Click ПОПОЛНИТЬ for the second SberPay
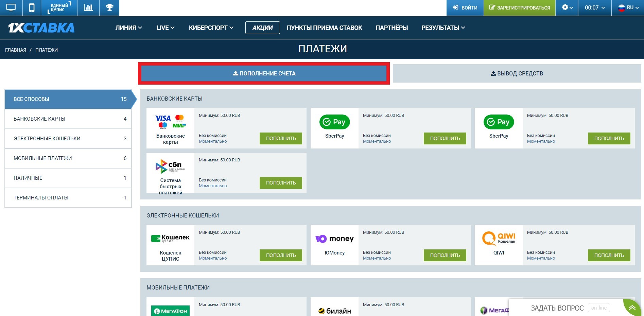This screenshot has width=644, height=316. (x=609, y=138)
